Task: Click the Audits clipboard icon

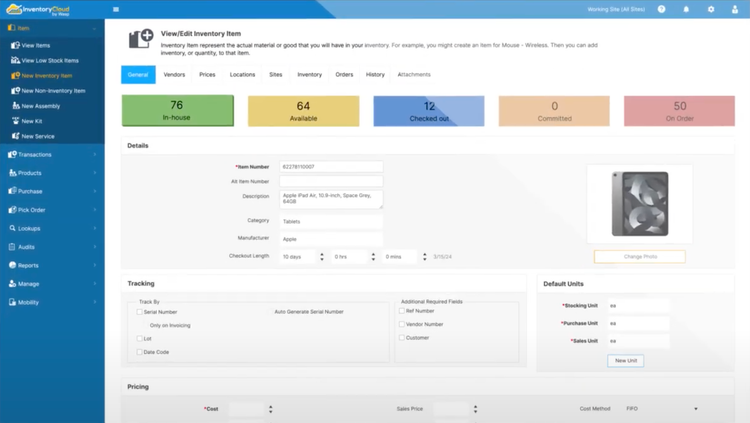Action: (x=12, y=246)
